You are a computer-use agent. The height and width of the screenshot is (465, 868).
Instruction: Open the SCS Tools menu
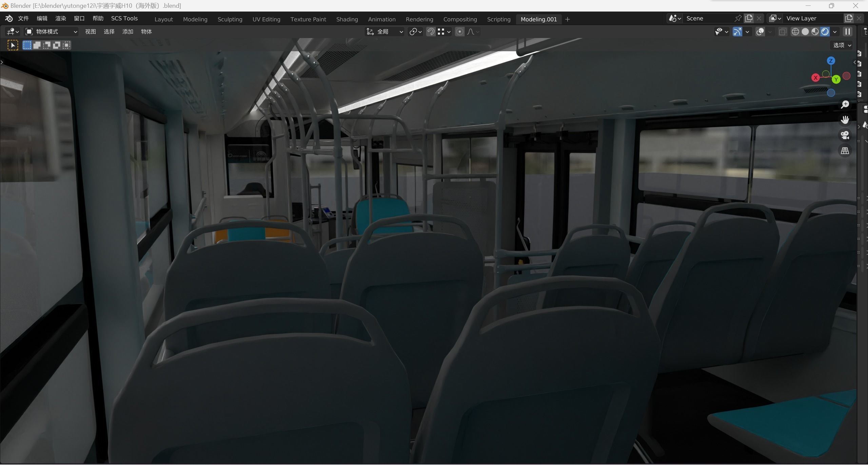124,18
